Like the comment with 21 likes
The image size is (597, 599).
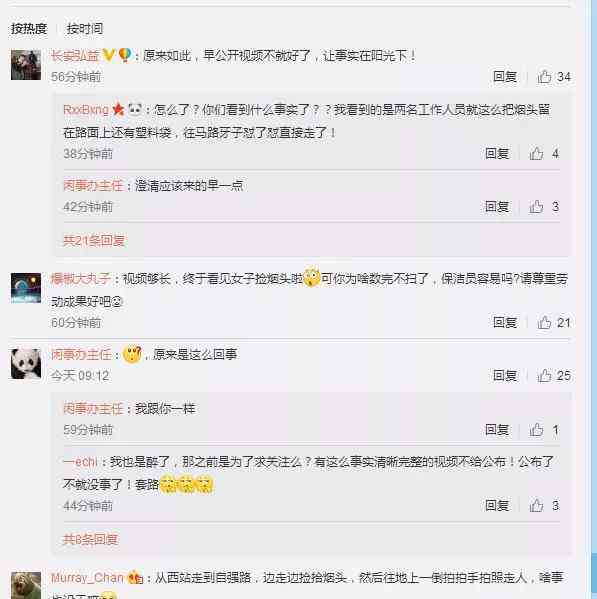pos(544,322)
